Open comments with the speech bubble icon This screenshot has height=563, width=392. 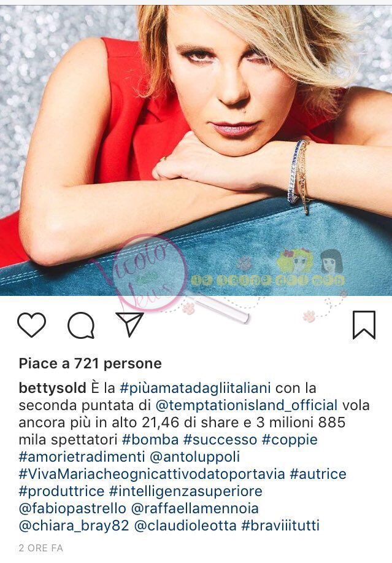(81, 325)
